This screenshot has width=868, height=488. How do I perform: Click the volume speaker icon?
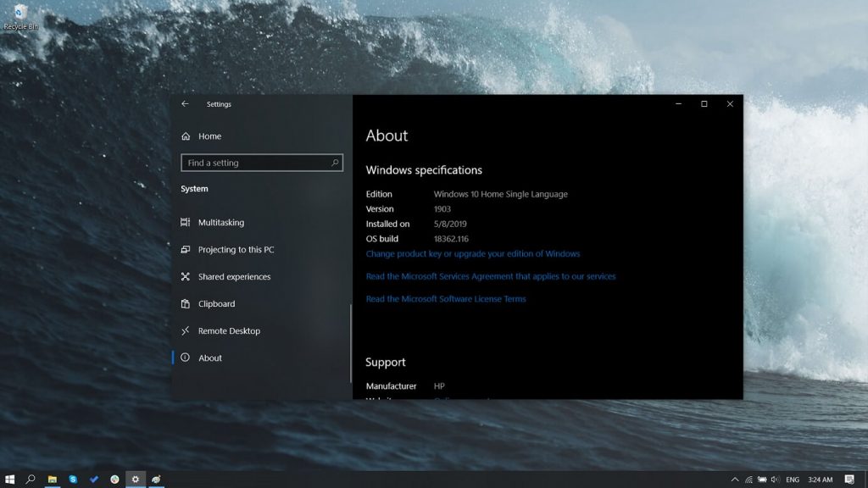[775, 480]
